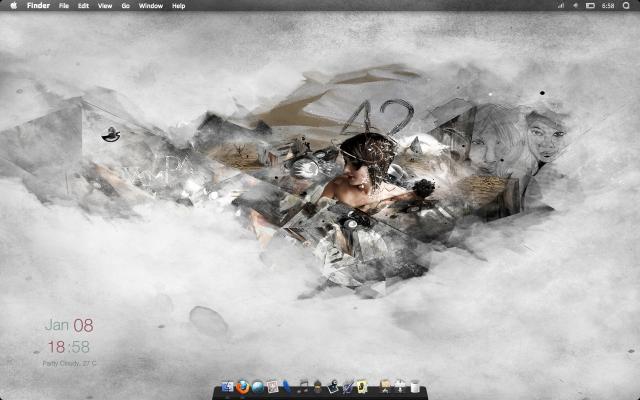Click the blue pen-and-paper Dock icon
The width and height of the screenshot is (640, 400).
(348, 387)
